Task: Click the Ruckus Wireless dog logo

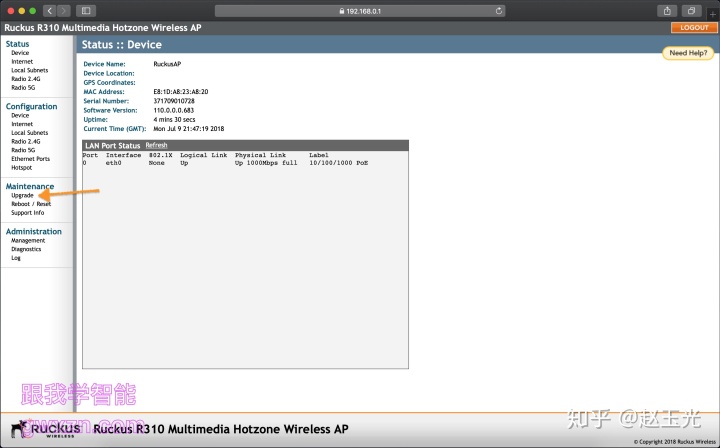Action: tap(45, 429)
